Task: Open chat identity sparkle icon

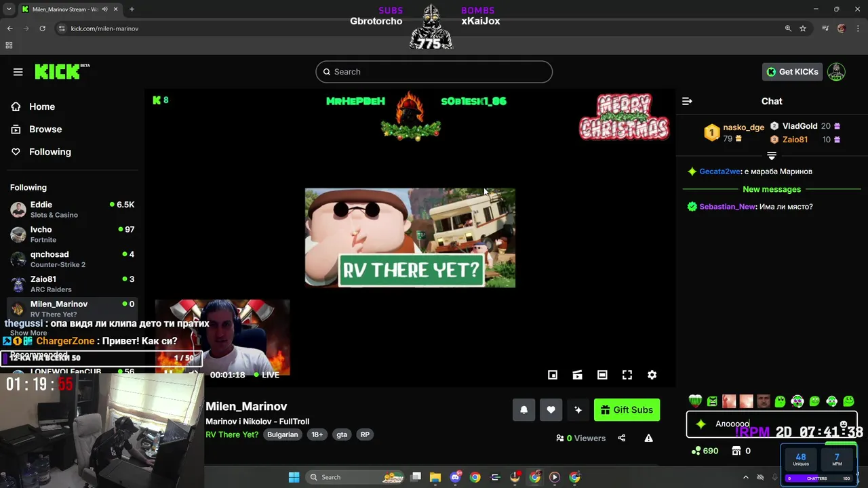Action: pos(701,424)
